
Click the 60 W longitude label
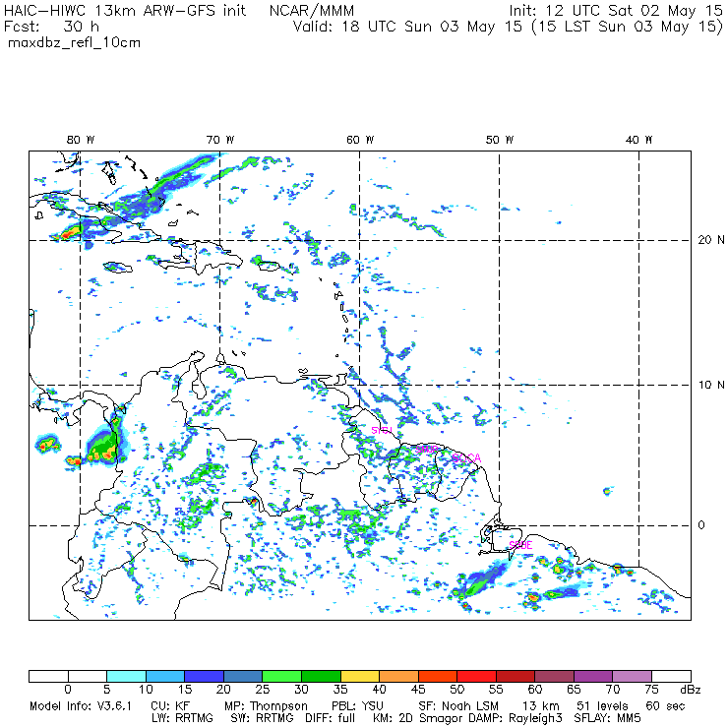click(x=360, y=140)
